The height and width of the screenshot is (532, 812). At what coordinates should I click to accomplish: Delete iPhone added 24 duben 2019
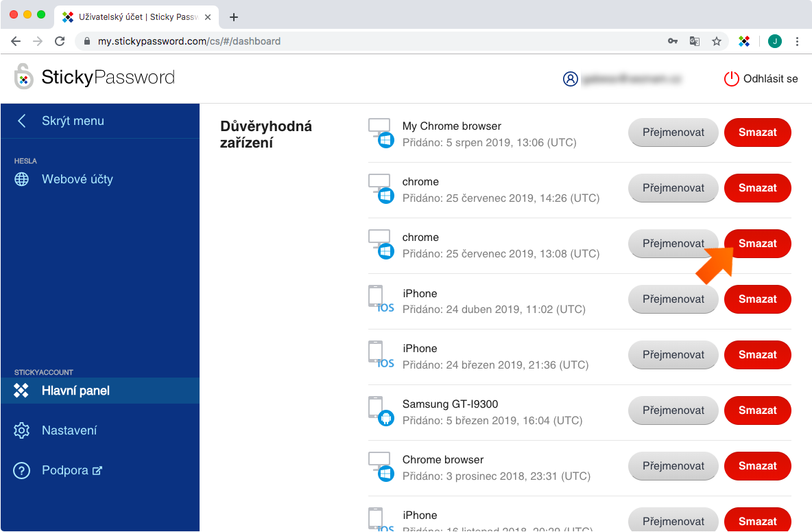758,299
